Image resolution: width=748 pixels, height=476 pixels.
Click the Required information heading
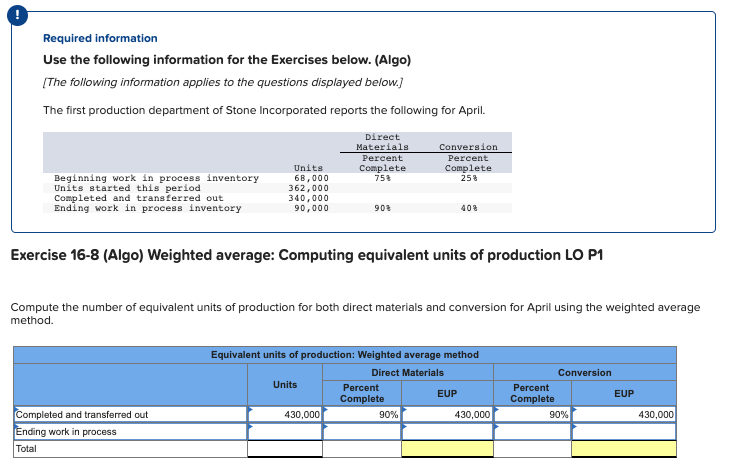[100, 38]
